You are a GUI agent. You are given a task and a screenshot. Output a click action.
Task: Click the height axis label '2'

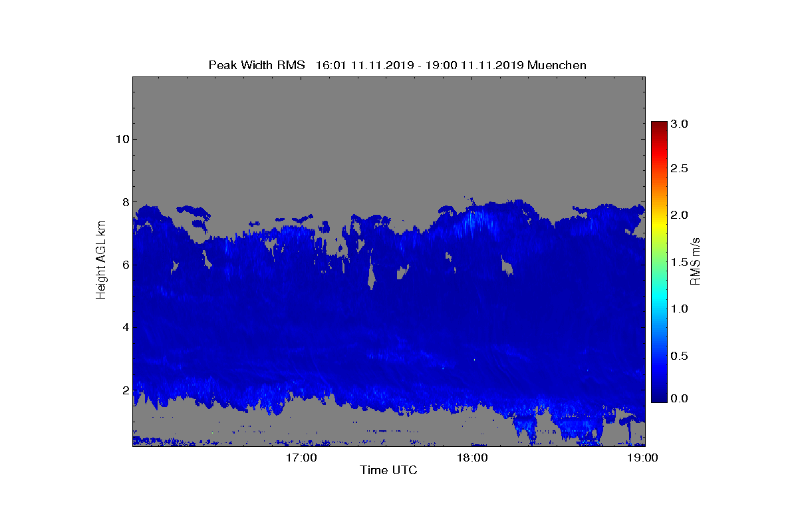click(124, 390)
